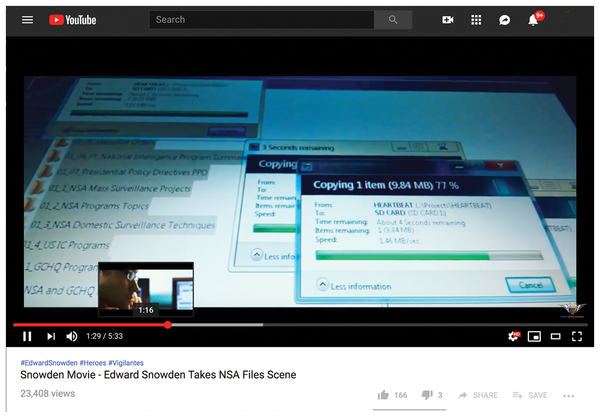
Task: Open the YouTube apps grid icon
Action: [476, 20]
